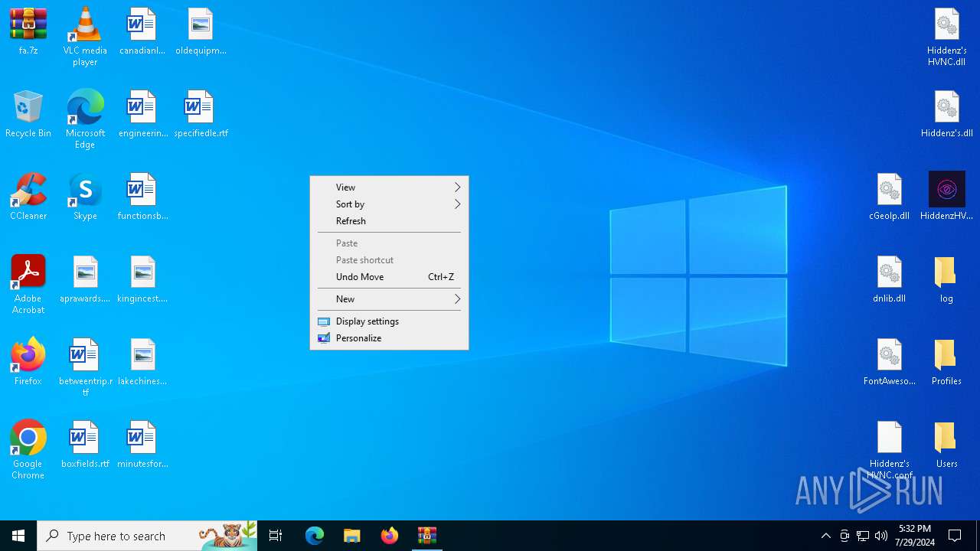Expand the New submenu
This screenshot has width=980, height=551.
(389, 299)
